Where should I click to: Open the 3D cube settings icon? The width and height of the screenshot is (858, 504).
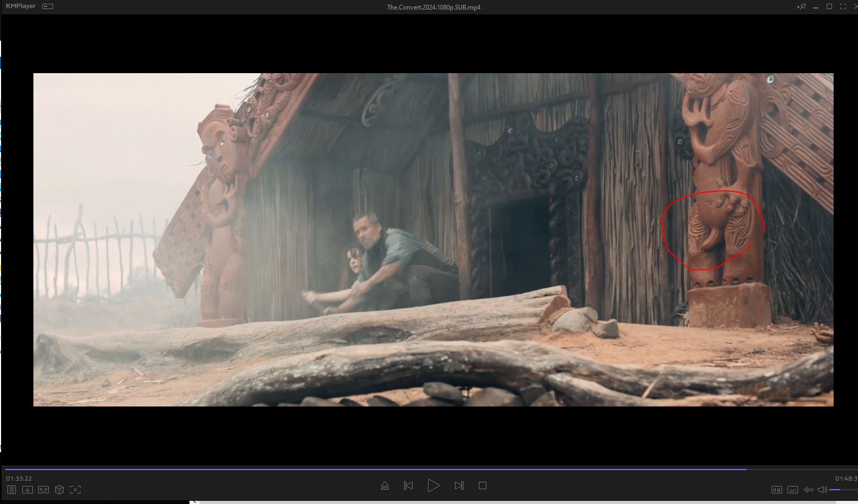(59, 490)
